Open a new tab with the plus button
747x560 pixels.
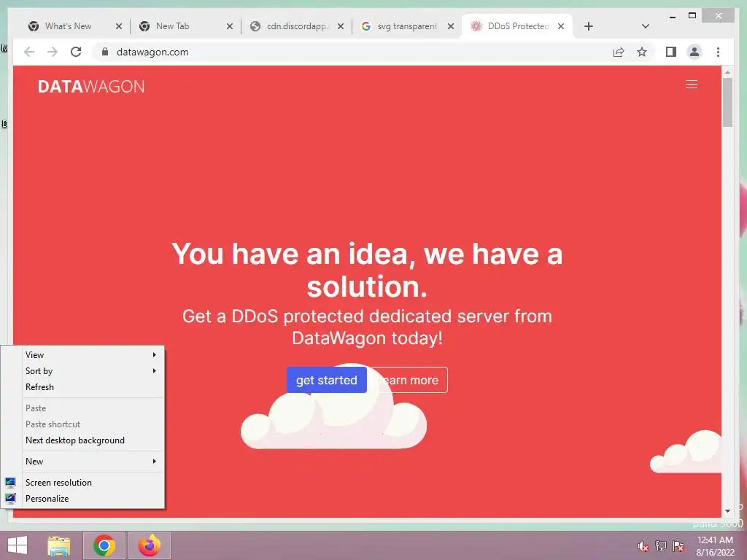coord(589,26)
